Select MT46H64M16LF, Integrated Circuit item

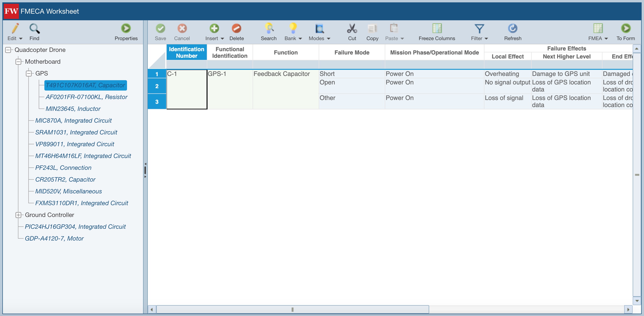pos(83,156)
